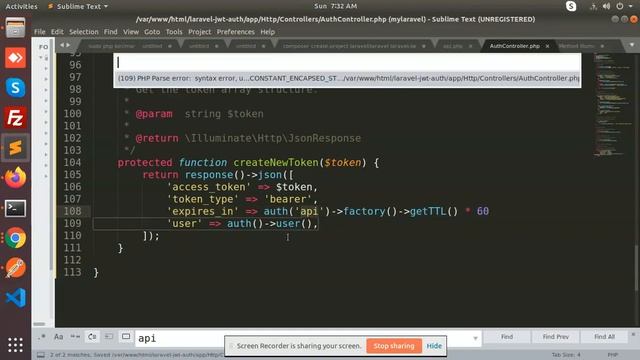Click the minimap code preview
The image size is (640, 360).
coord(612,105)
